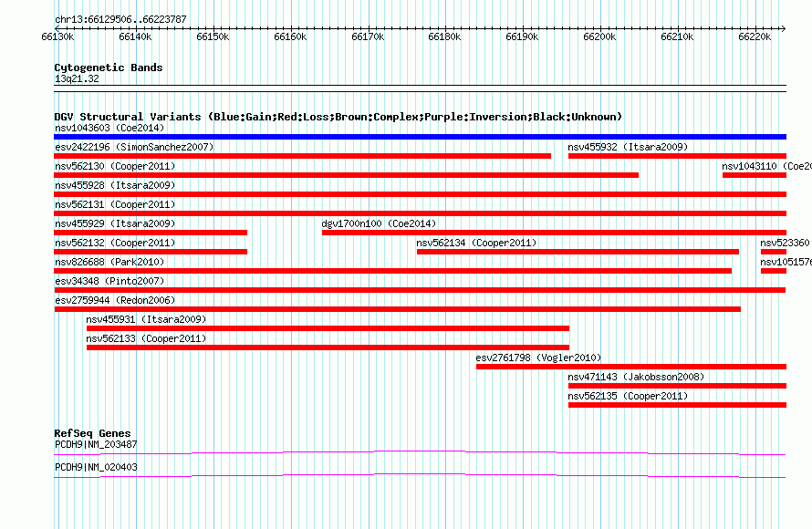812x529 pixels.
Task: Select the nsv523360 label
Action: (x=785, y=243)
